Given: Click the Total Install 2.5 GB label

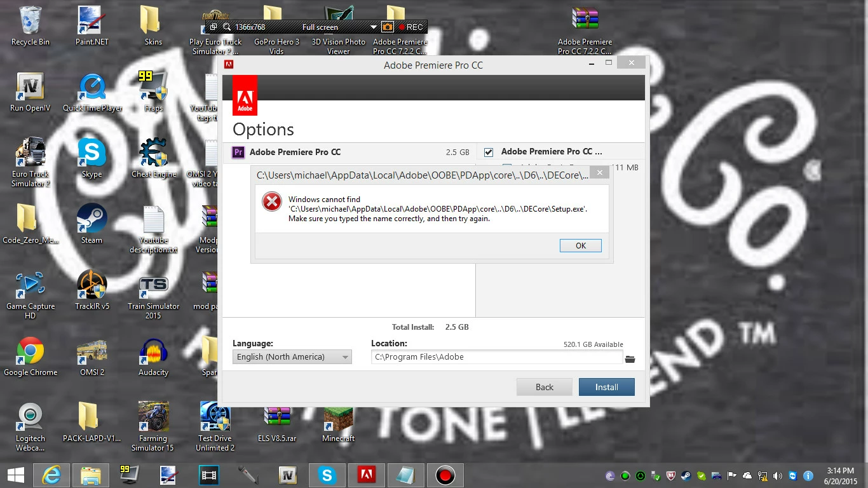Looking at the screenshot, I should pyautogui.click(x=430, y=327).
